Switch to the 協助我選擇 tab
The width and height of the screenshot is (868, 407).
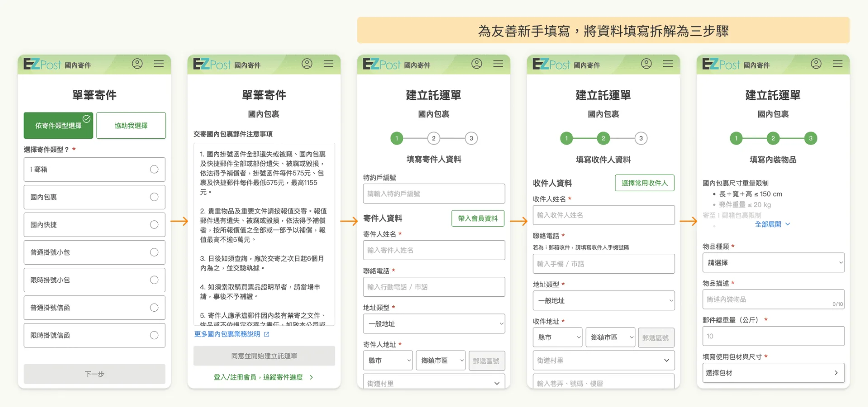[131, 126]
